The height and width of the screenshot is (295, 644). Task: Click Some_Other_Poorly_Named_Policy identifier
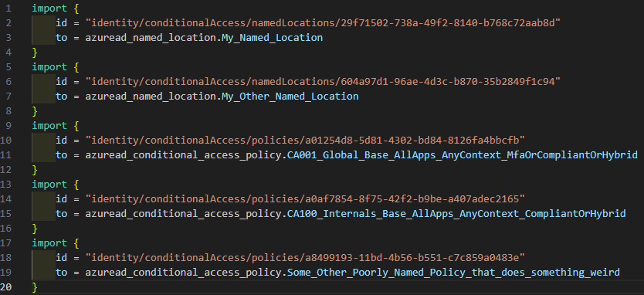pos(453,273)
